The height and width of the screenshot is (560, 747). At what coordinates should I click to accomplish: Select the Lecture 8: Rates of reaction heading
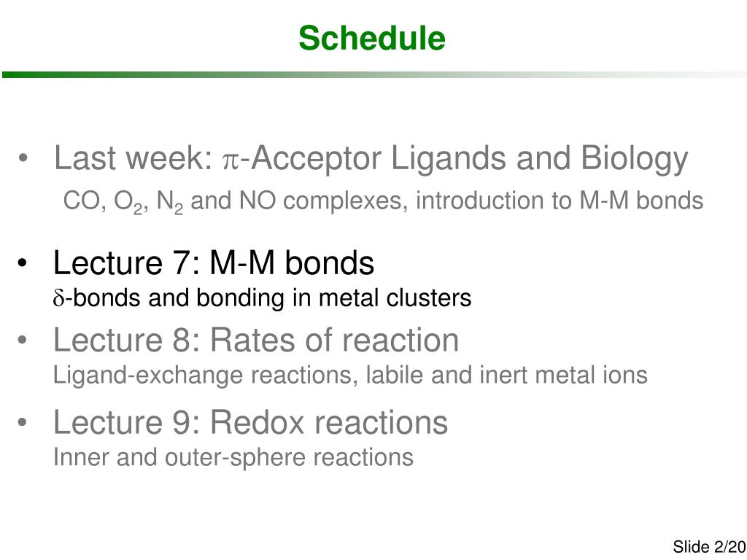256,340
